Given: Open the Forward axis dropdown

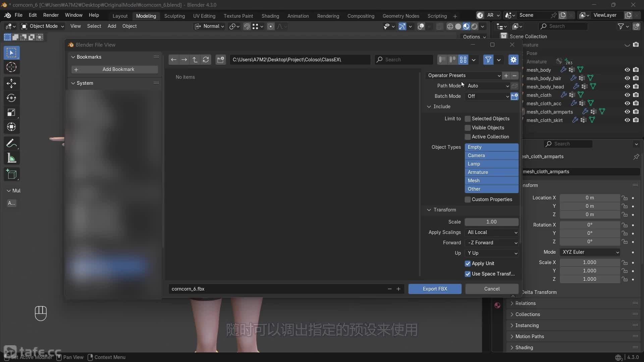Looking at the screenshot, I should coord(491,243).
